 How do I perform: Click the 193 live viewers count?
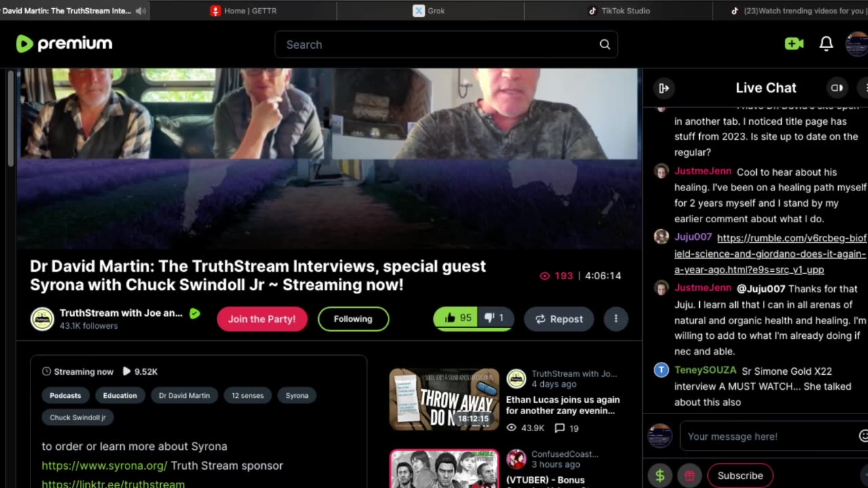pos(556,276)
